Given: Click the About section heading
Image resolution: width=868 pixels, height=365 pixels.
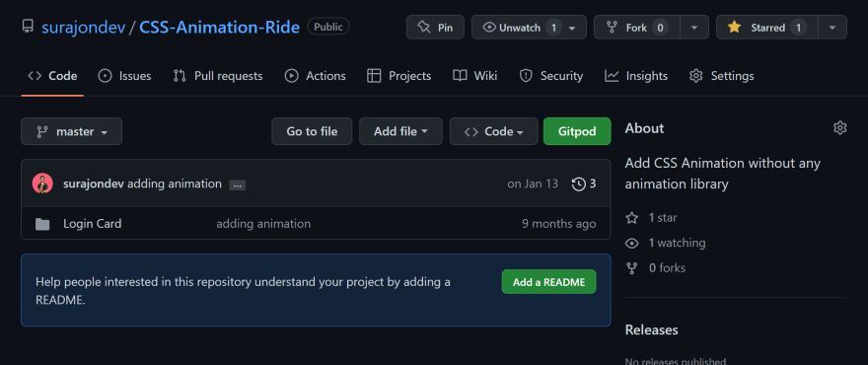Looking at the screenshot, I should coord(644,128).
